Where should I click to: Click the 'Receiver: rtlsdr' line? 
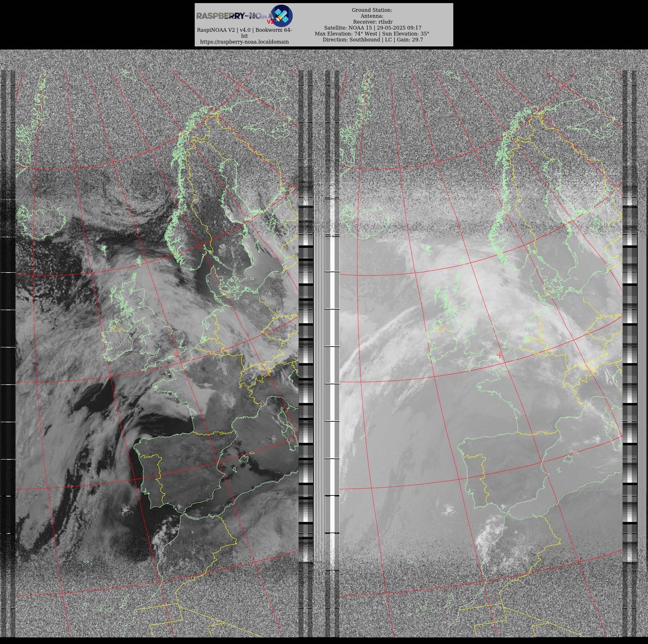372,22
